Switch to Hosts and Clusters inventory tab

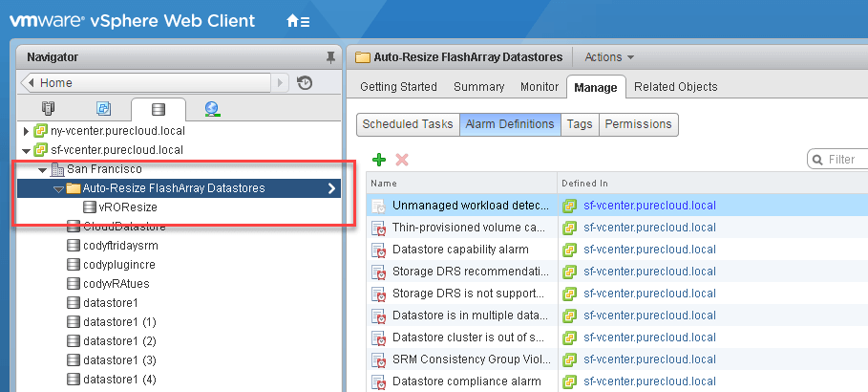(48, 109)
